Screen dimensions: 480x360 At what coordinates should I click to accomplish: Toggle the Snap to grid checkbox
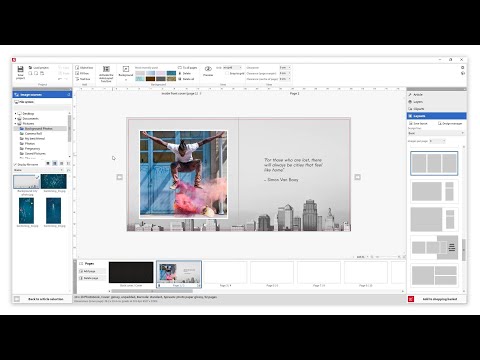coord(227,73)
